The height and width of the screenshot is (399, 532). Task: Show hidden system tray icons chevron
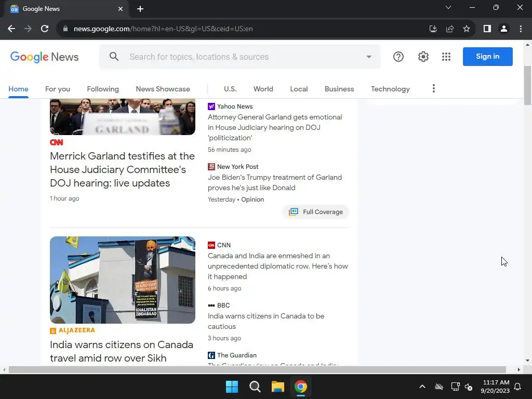[x=422, y=387]
